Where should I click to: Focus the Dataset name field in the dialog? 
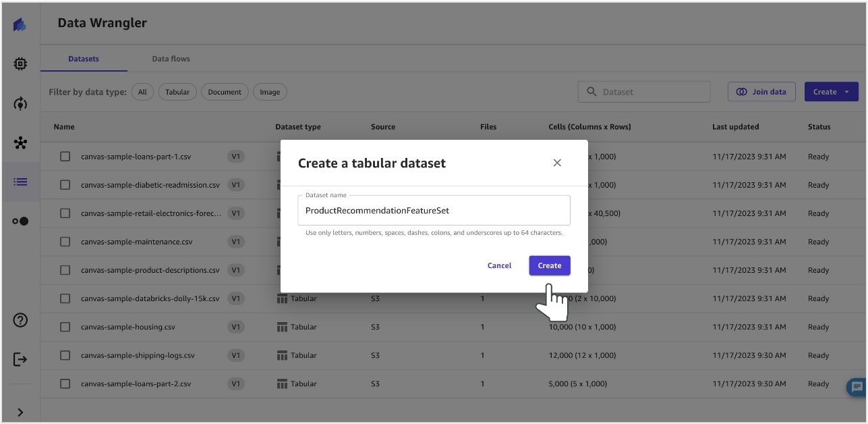434,211
